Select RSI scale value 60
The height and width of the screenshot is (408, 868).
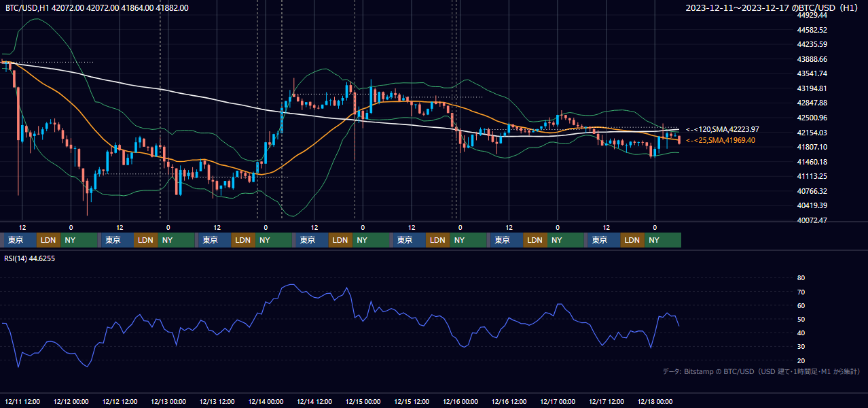click(x=801, y=305)
